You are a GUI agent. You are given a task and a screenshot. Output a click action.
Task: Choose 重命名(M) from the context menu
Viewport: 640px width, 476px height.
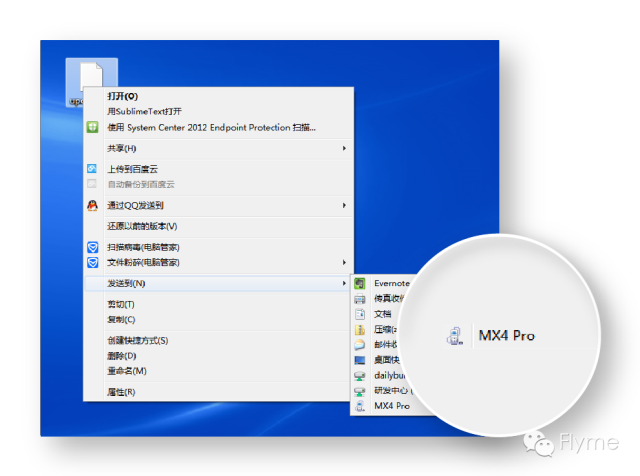(x=127, y=371)
